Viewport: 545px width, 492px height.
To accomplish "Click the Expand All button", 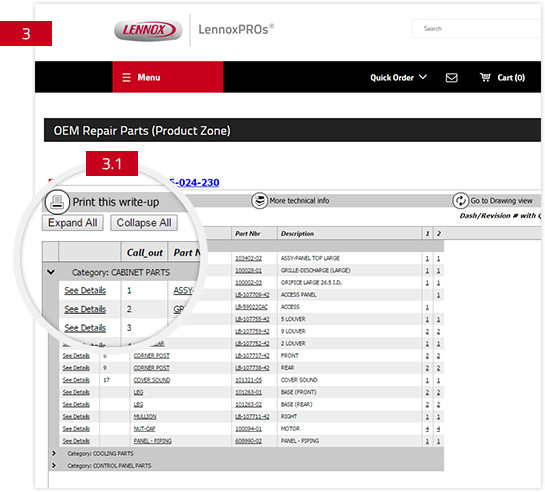I will (73, 223).
